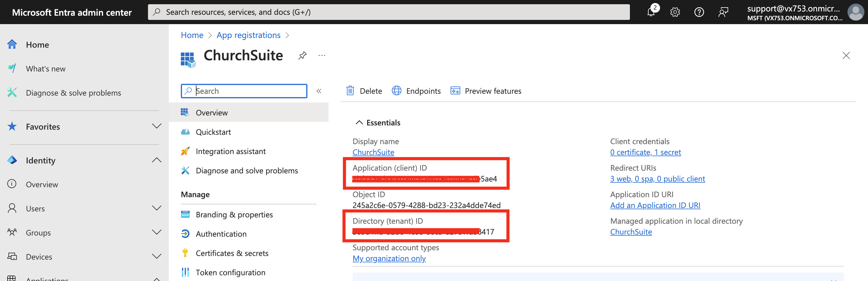The image size is (868, 281).
Task: Click the Identity diamond icon
Action: point(12,160)
